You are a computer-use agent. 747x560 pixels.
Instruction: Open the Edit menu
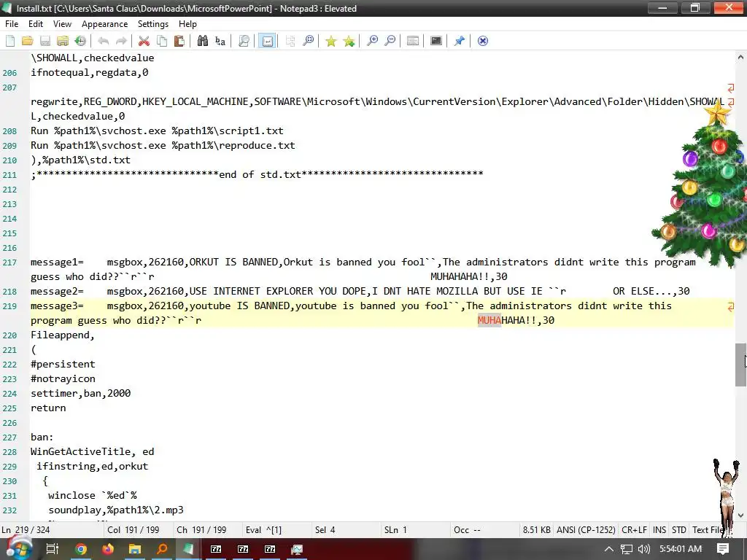click(x=36, y=24)
